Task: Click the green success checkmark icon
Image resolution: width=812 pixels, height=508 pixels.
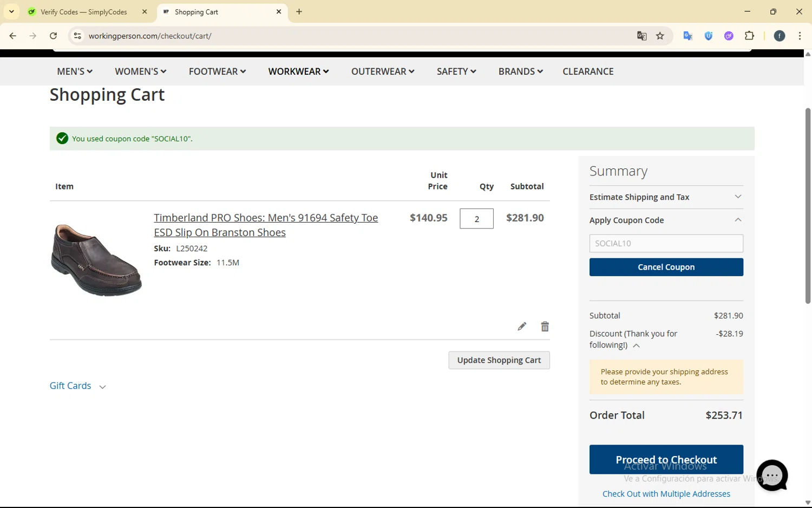Action: pyautogui.click(x=62, y=138)
